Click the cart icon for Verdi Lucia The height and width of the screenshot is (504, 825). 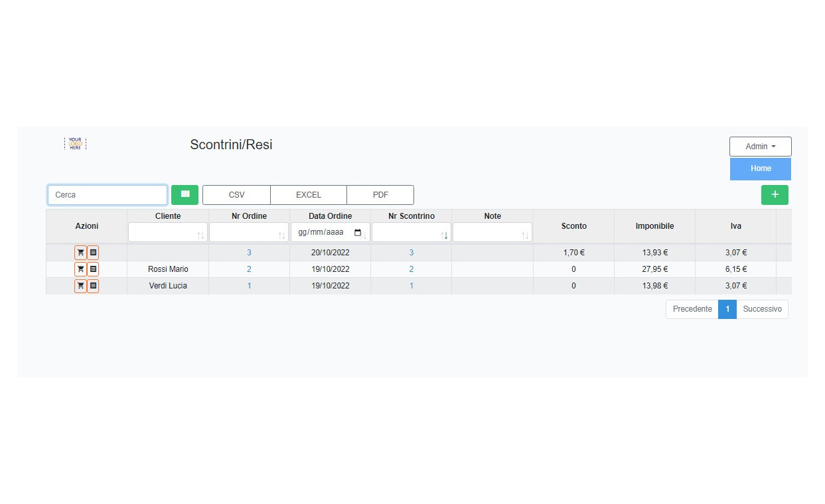(80, 286)
